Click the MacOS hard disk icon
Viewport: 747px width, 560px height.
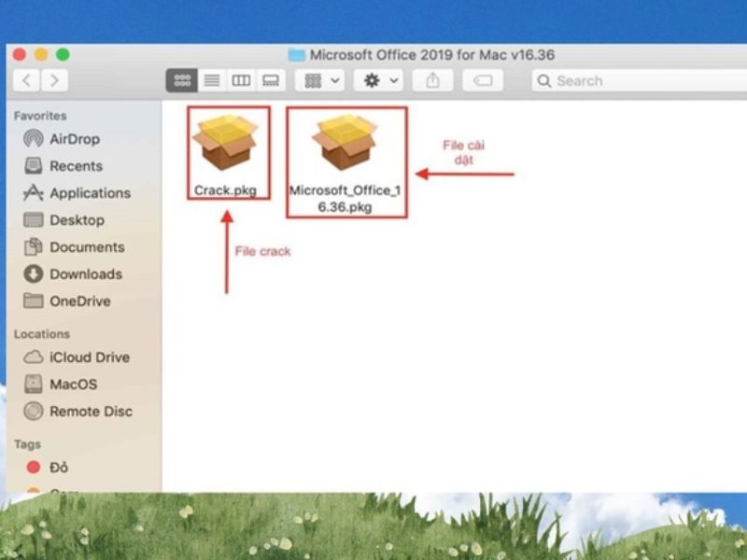click(34, 384)
